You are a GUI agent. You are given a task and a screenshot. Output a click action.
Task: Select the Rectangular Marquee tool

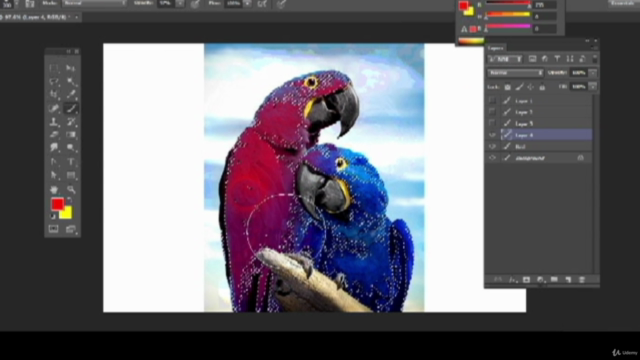(53, 68)
